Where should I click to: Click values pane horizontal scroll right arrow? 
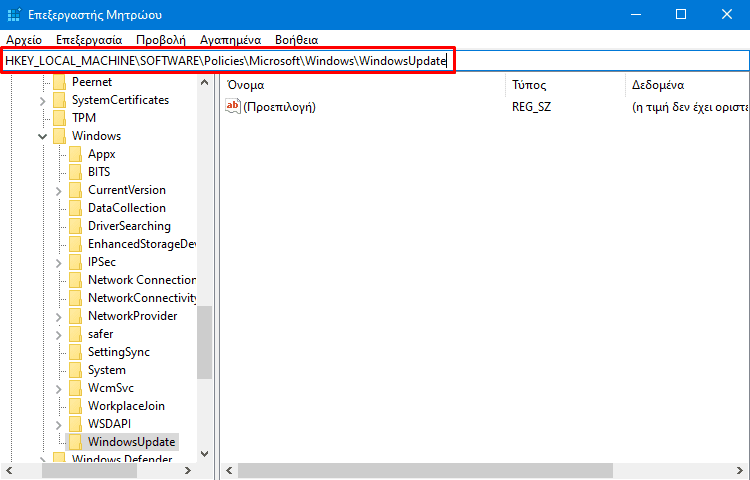pos(740,471)
